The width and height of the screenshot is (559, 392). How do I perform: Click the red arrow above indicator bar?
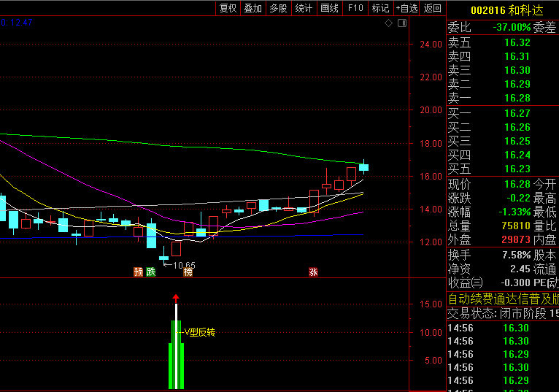coord(176,299)
